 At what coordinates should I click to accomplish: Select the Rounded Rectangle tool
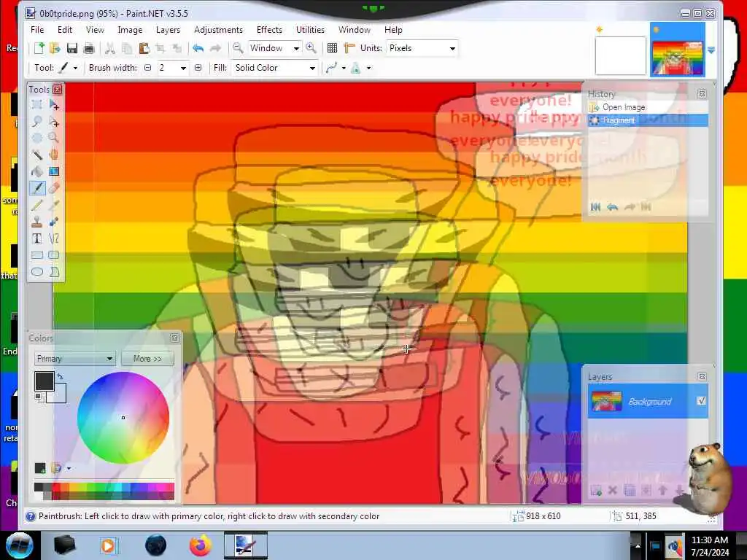click(x=54, y=255)
